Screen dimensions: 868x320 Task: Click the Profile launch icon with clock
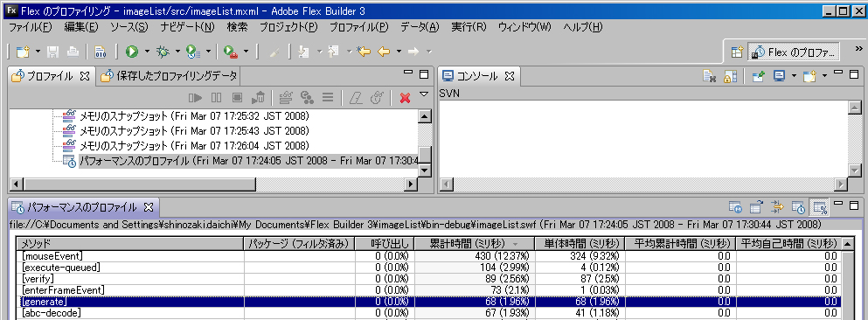[192, 52]
